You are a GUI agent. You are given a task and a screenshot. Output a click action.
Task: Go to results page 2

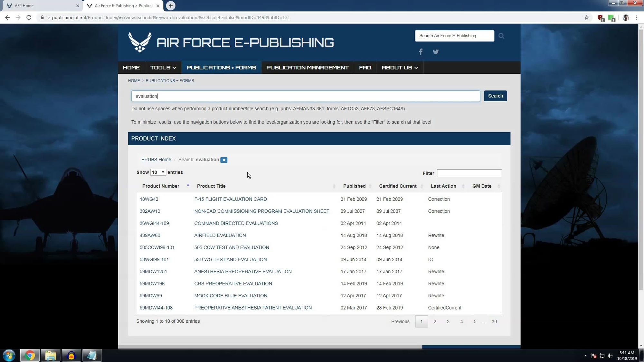(x=435, y=321)
